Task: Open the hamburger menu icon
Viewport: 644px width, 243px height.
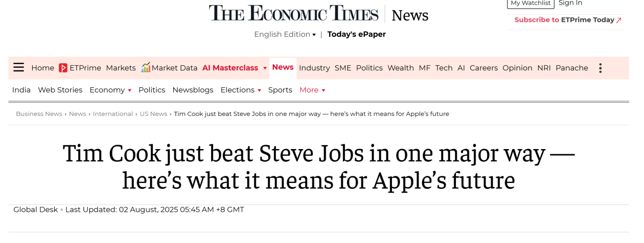Action: click(19, 68)
